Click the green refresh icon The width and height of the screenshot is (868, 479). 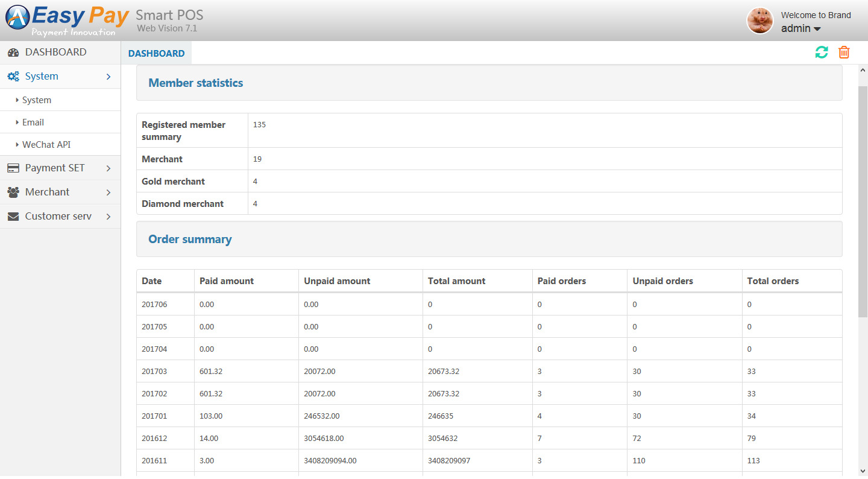pyautogui.click(x=821, y=52)
